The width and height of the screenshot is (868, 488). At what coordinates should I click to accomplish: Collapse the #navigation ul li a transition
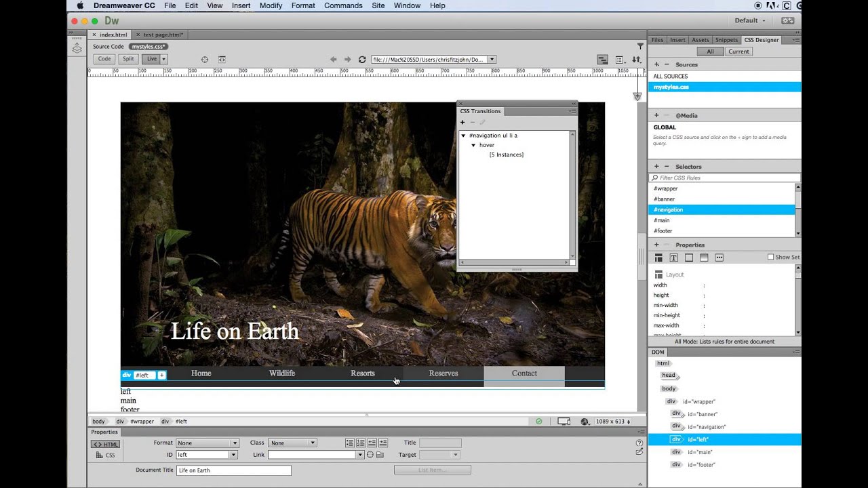coord(463,136)
